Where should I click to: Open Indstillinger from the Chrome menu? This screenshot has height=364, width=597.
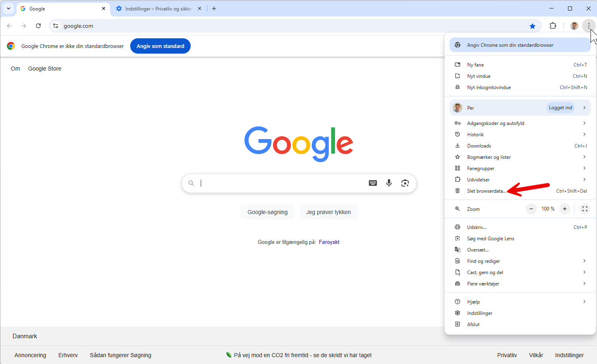click(520, 313)
